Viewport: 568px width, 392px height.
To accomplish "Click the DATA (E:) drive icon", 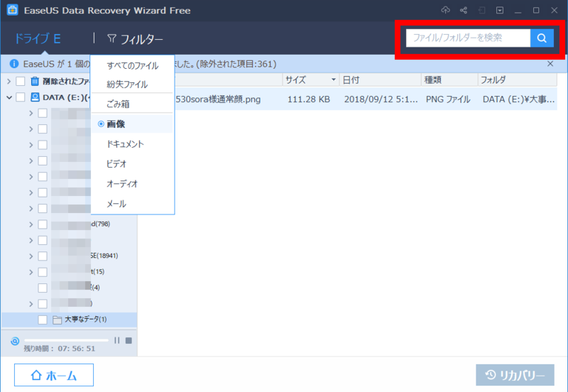I will 35,97.
